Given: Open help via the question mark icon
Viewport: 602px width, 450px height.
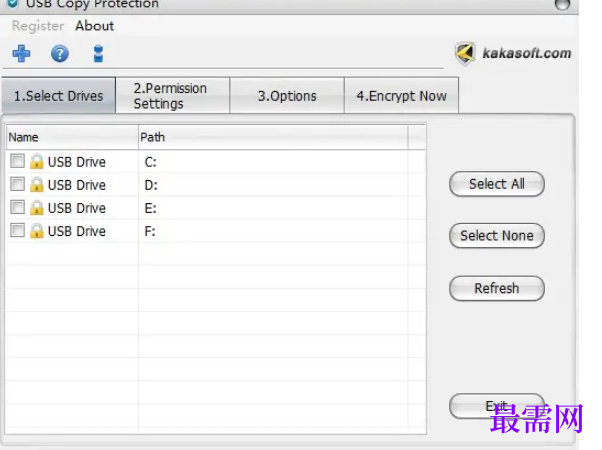Looking at the screenshot, I should point(60,54).
